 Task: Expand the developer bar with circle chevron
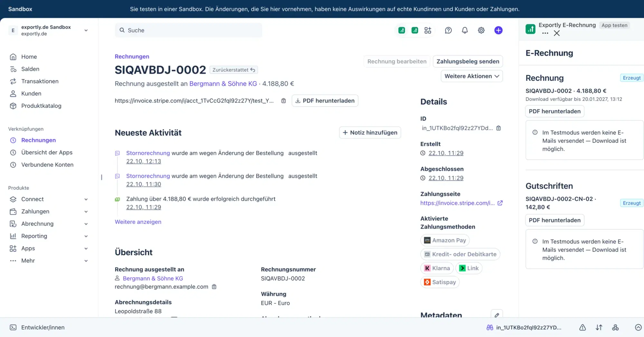pos(638,327)
